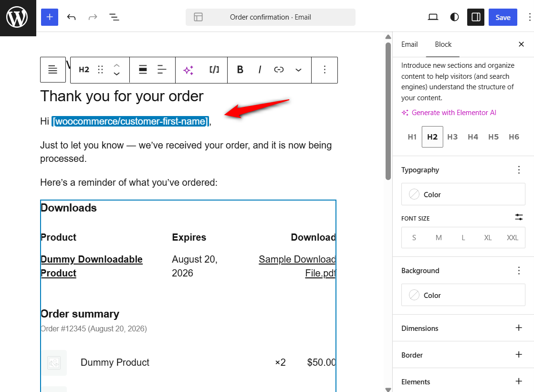The height and width of the screenshot is (392, 534).
Task: Open Background options menu
Action: [x=519, y=271]
